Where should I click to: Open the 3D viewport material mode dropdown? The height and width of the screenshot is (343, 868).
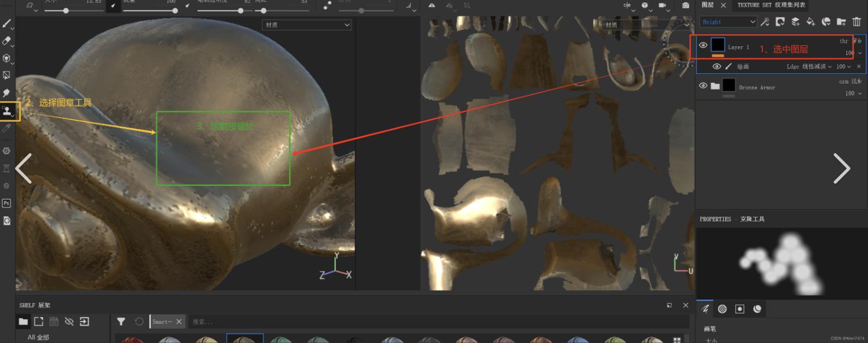[307, 25]
